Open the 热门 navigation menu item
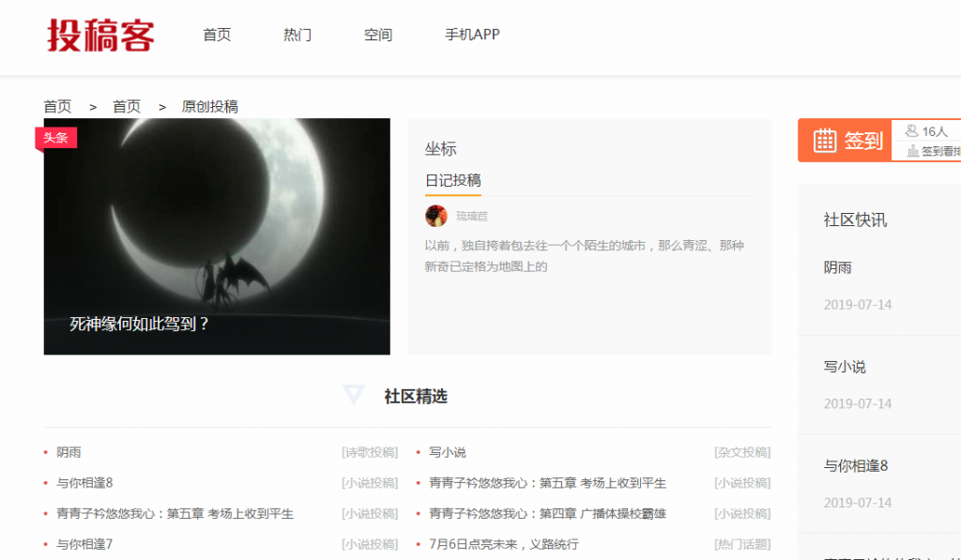The width and height of the screenshot is (961, 560). pos(297,35)
